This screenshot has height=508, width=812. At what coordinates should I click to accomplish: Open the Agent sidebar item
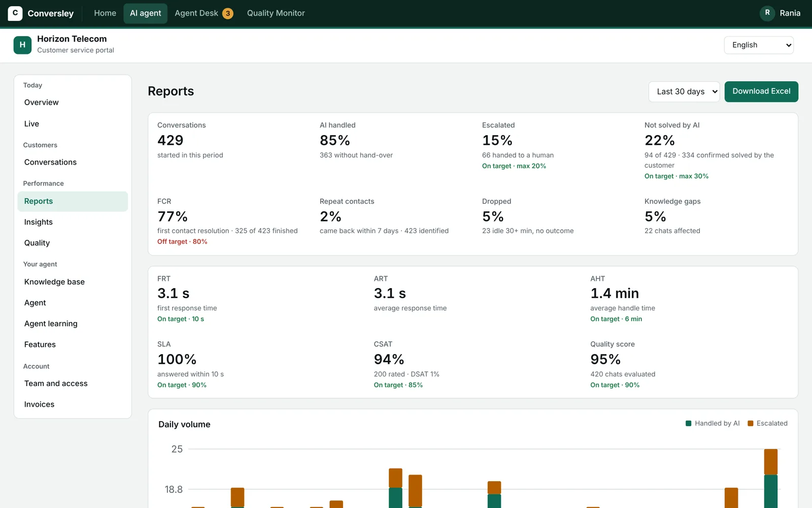(x=73, y=303)
